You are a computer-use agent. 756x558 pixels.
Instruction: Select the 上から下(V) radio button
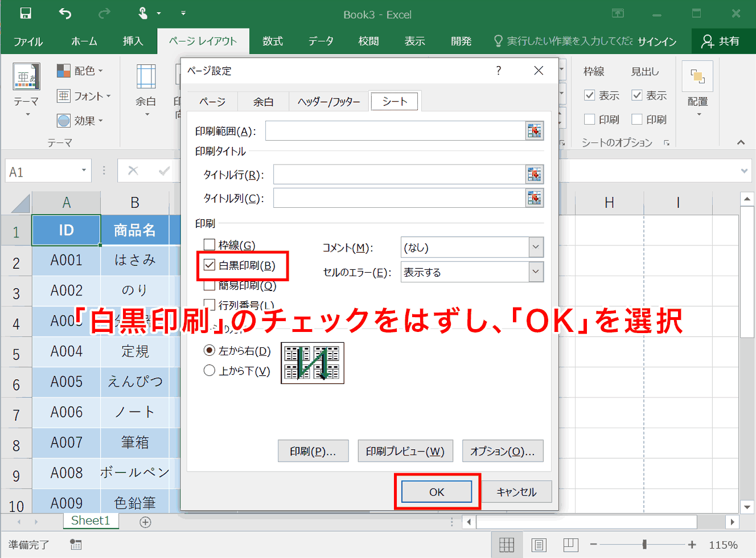(x=209, y=371)
